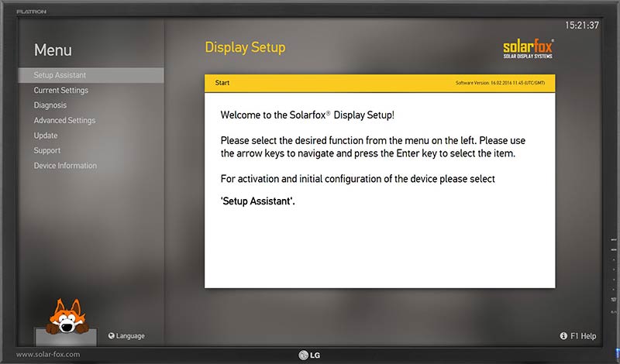Open F1 Help text
Screen dimensions: 620x364
[x=584, y=336]
